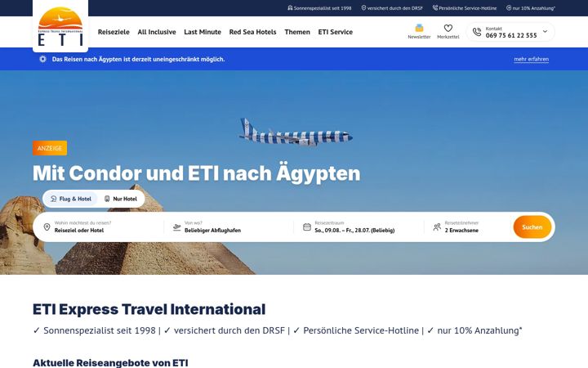This screenshot has width=588, height=368.
Task: Click the Mit Condor und ETI headline
Action: [197, 173]
